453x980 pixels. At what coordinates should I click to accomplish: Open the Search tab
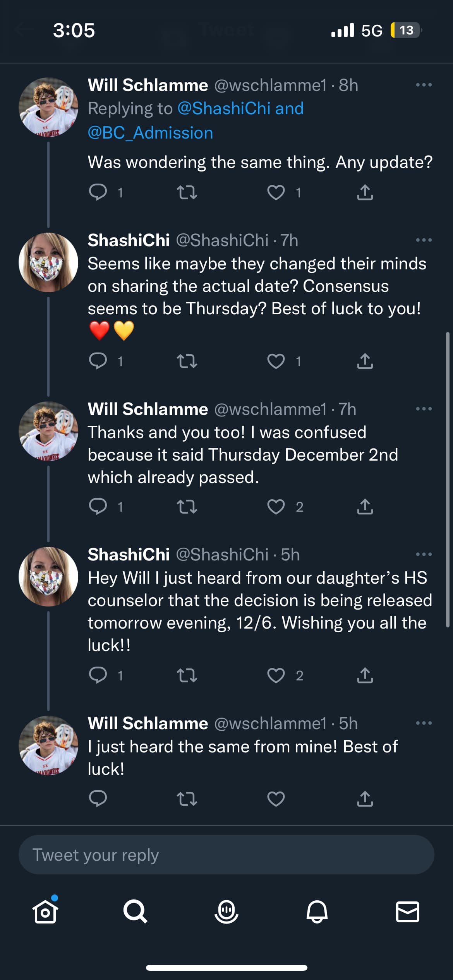click(135, 911)
